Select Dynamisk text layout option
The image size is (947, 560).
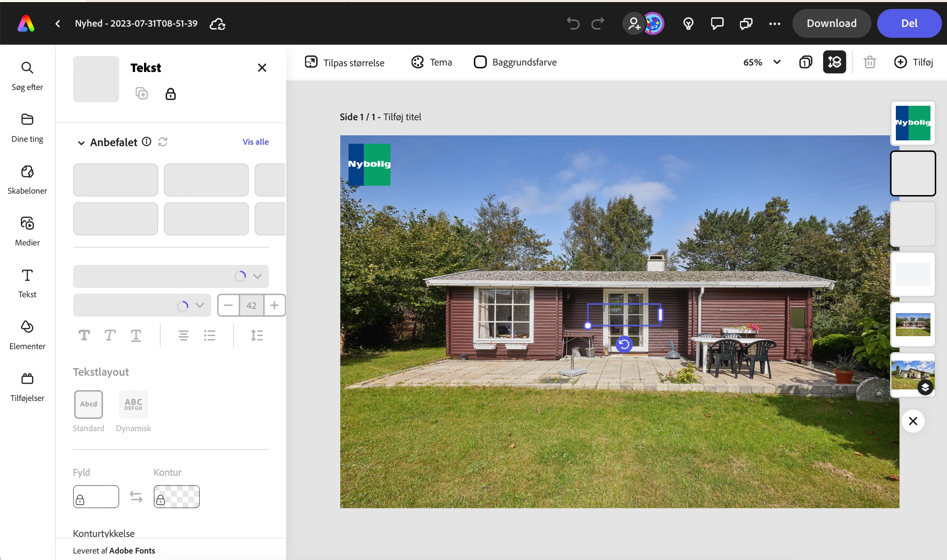[x=133, y=404]
